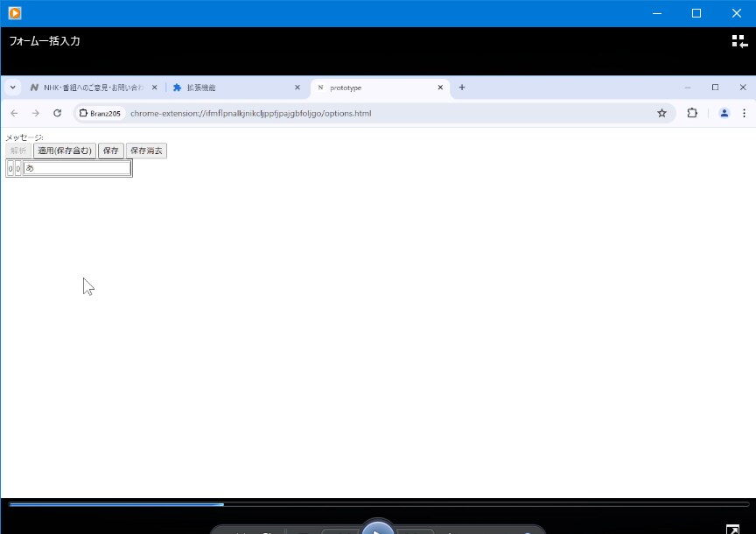Screen dimensions: 756x534
Task: Minimize the Media Player window
Action: pos(656,13)
